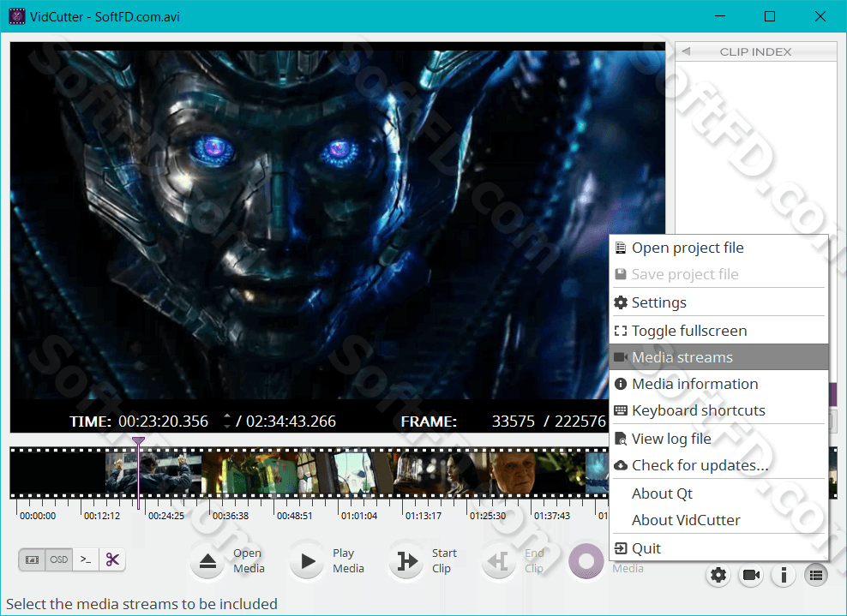This screenshot has width=847, height=616.
Task: Maximize the VidCutter window
Action: (x=770, y=16)
